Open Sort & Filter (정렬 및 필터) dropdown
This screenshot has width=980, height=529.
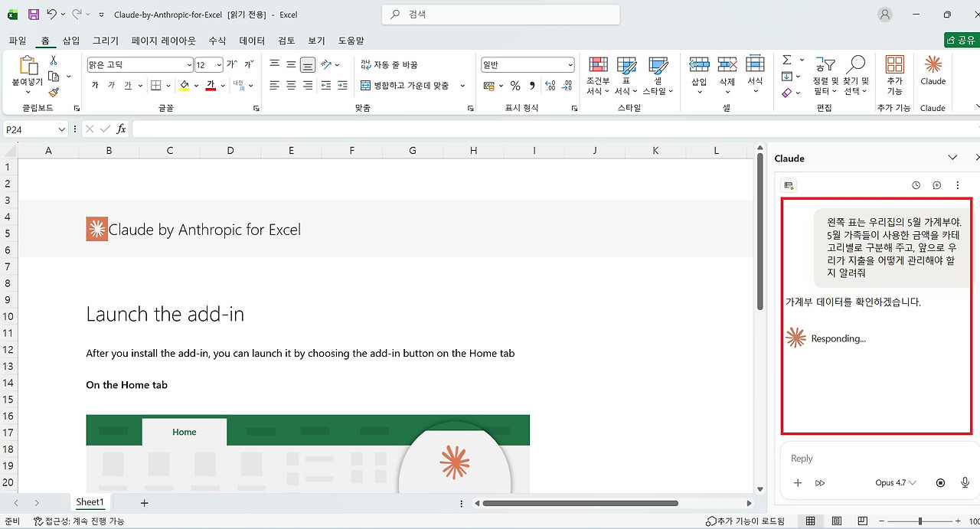tap(825, 76)
